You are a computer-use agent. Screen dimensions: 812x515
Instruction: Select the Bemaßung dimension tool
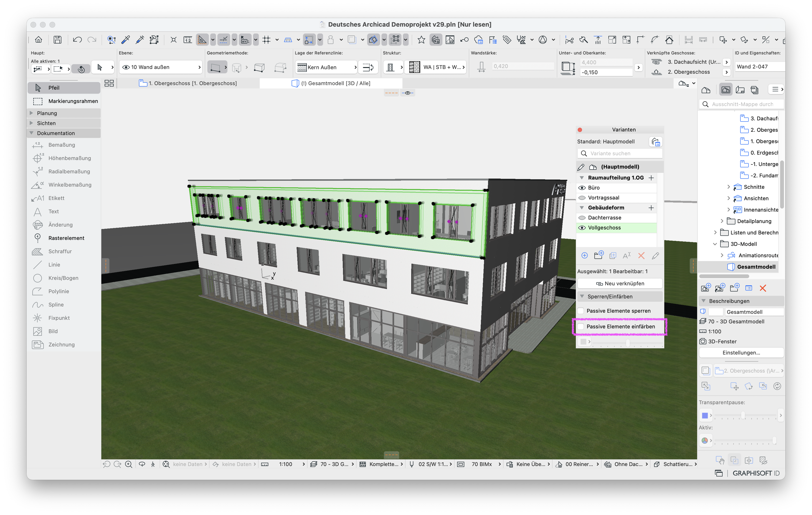(64, 145)
